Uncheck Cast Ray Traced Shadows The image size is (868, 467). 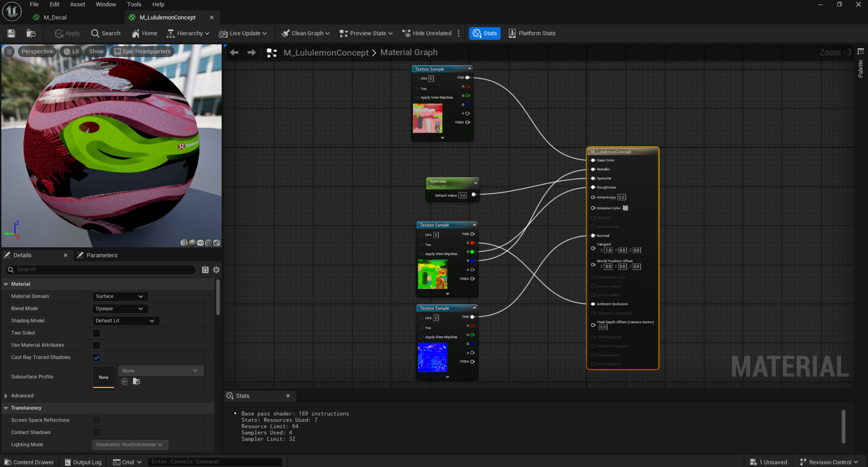pyautogui.click(x=96, y=357)
